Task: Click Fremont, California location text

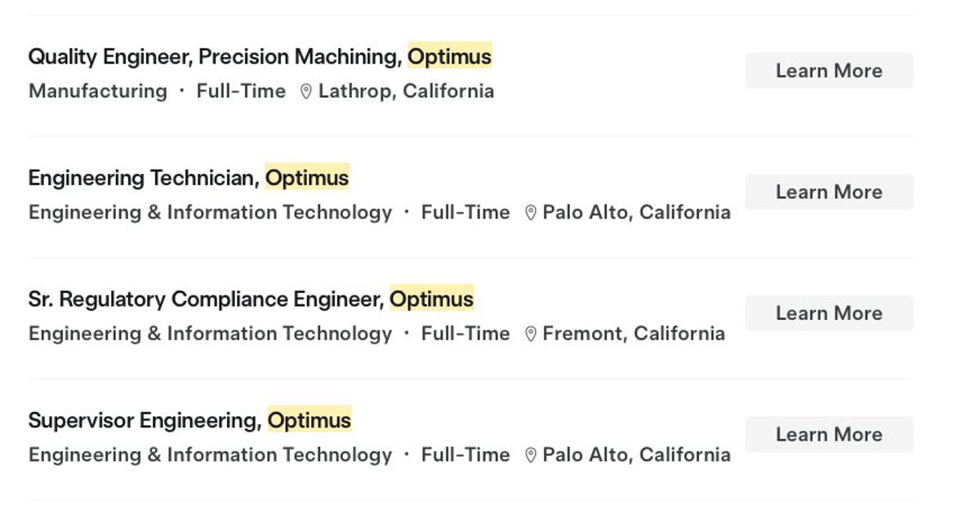Action: click(x=633, y=334)
